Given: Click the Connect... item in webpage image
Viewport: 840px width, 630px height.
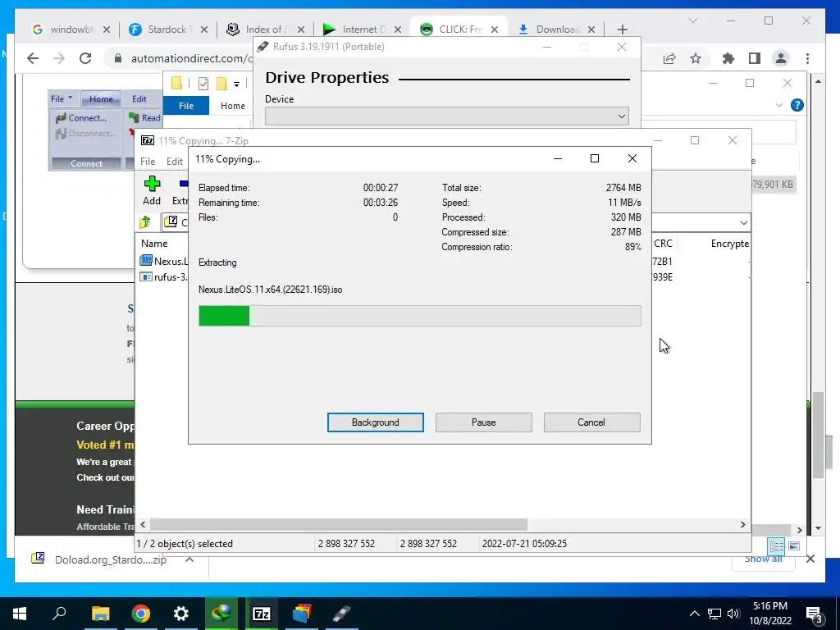Looking at the screenshot, I should 81,118.
